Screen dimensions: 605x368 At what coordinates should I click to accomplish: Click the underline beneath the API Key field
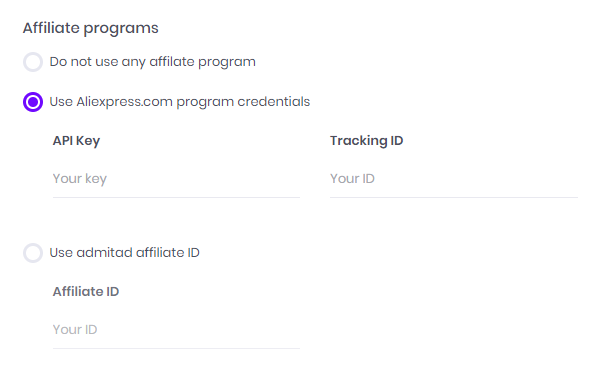click(176, 198)
